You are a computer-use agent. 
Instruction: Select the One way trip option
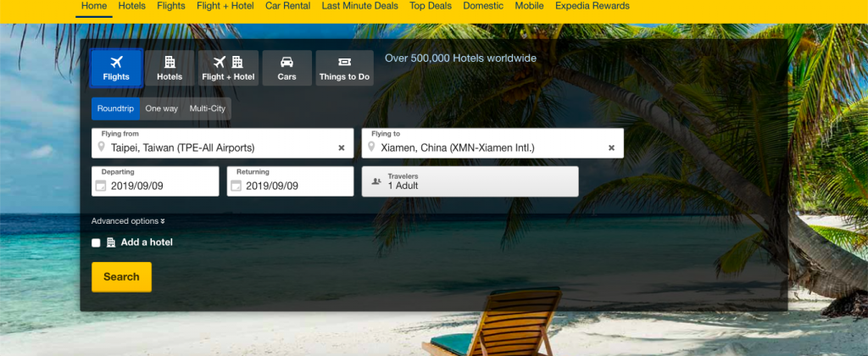pyautogui.click(x=162, y=108)
